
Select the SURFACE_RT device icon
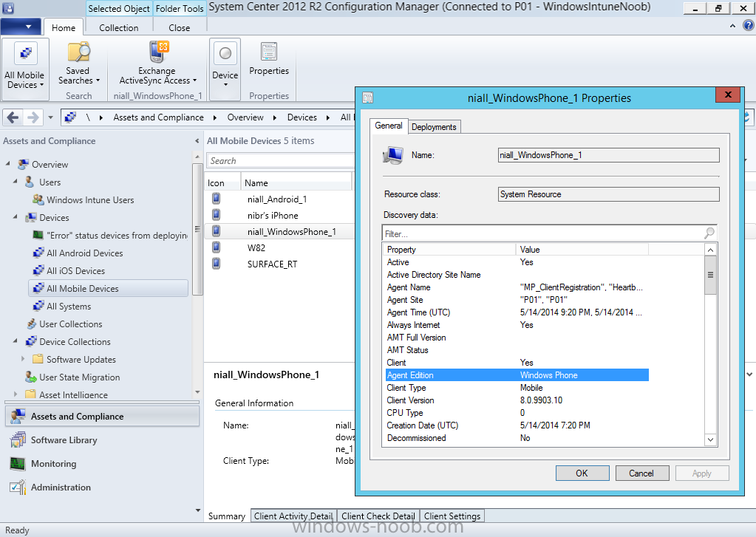point(217,264)
